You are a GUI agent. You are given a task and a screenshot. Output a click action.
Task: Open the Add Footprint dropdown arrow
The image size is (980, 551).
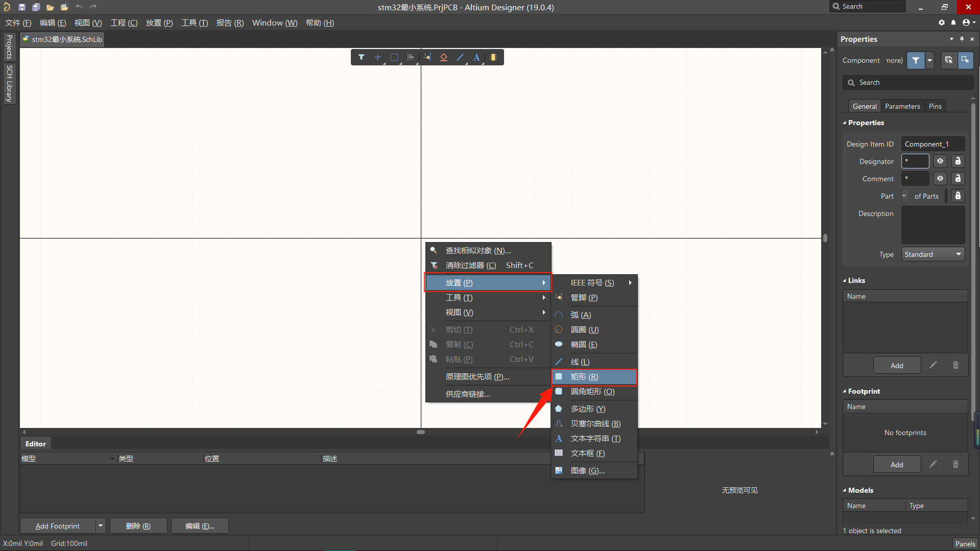click(101, 525)
